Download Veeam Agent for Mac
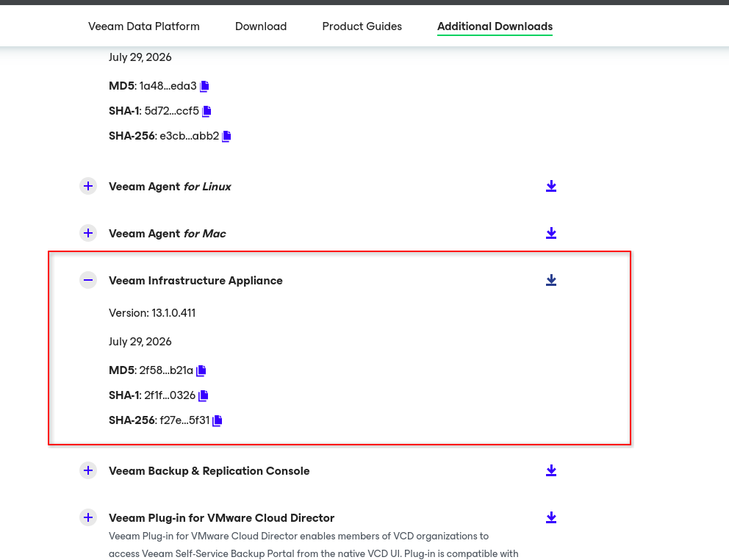 point(551,234)
